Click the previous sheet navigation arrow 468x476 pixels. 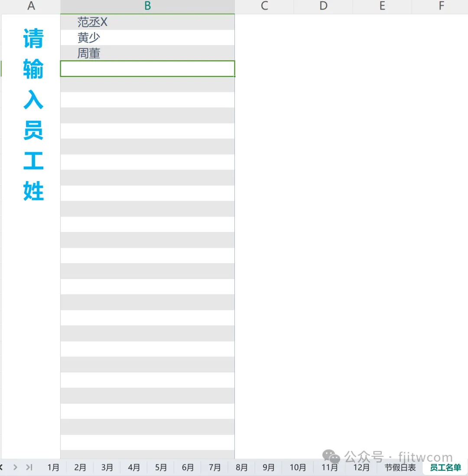2,467
